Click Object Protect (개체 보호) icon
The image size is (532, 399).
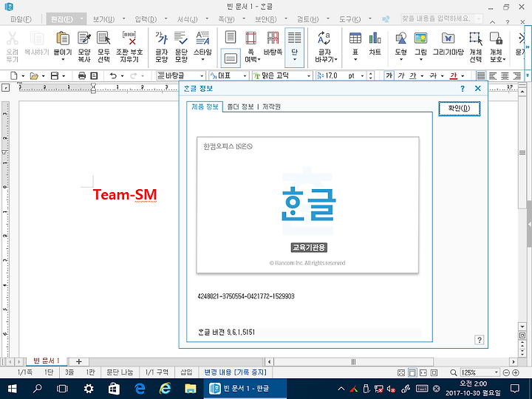[x=496, y=38]
